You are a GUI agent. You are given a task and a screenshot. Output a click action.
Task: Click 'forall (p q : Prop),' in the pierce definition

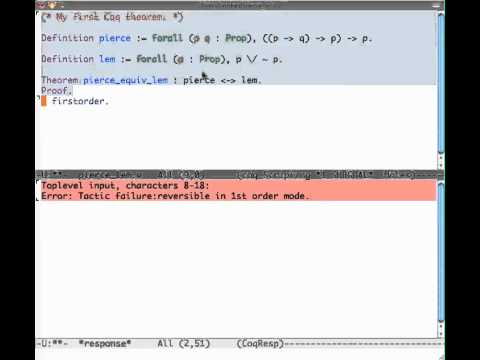tap(204, 38)
